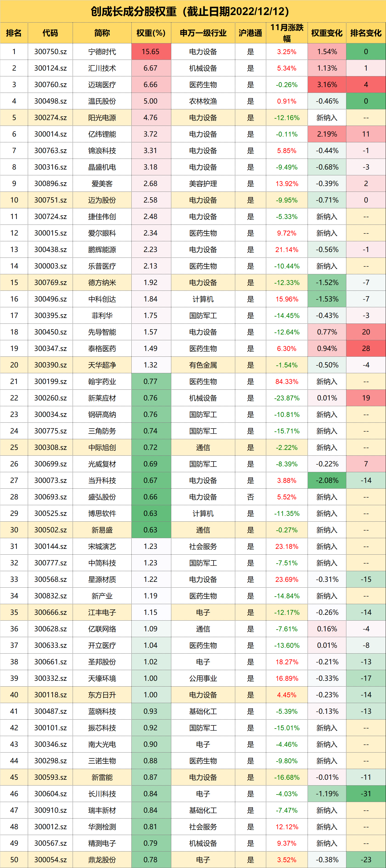Screen dimensions: 386x868
Task: Select the 钢研高纳 cell
Action: [102, 414]
